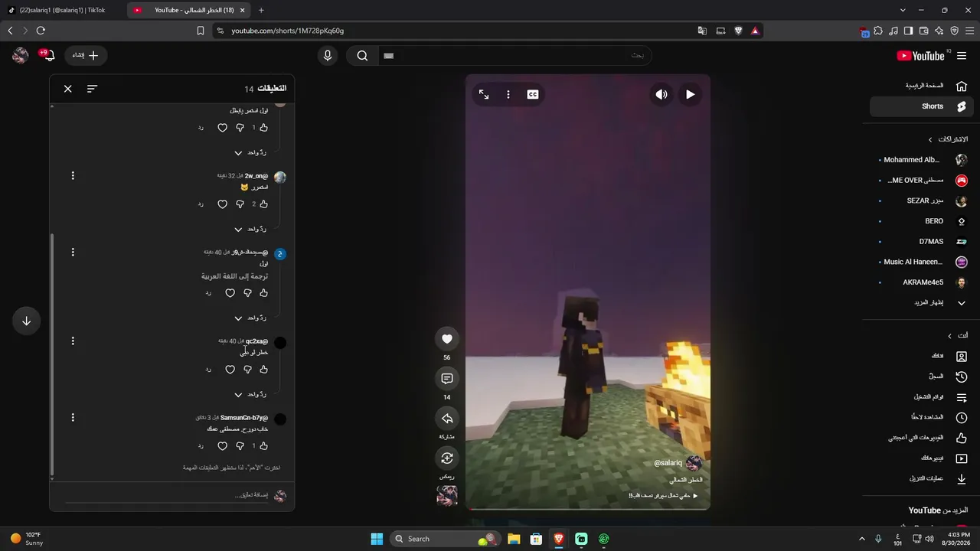
Task: Mute the Short's volume
Action: click(661, 95)
